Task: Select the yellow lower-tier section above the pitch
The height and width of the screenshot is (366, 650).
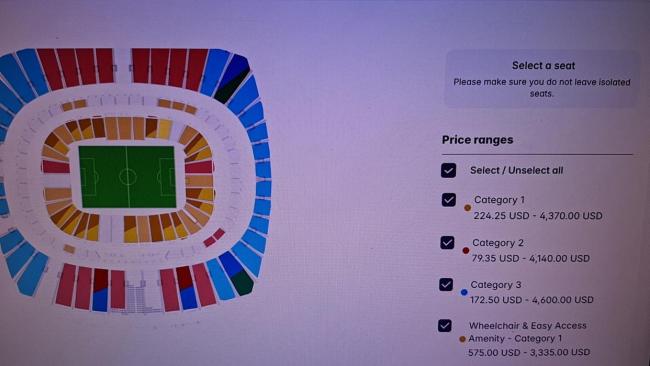Action: point(164,129)
